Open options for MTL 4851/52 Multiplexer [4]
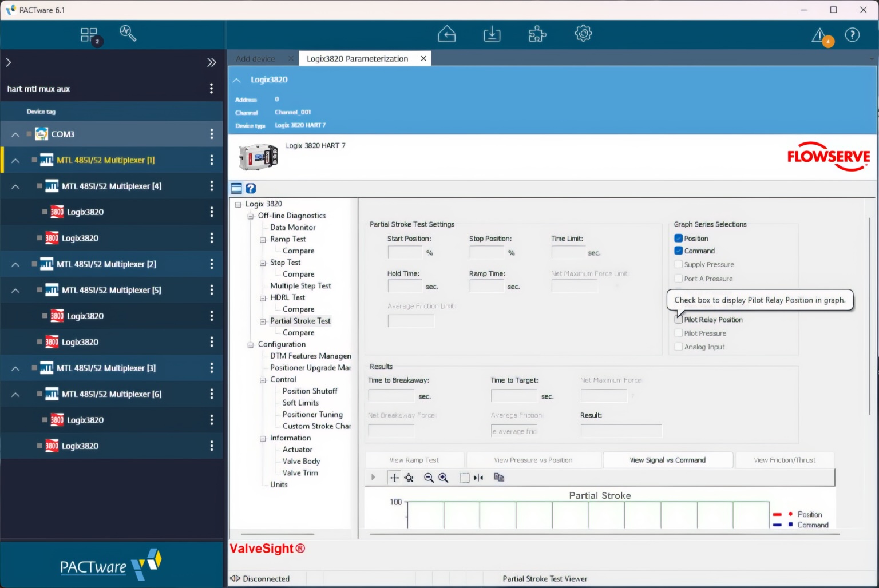 (x=211, y=186)
